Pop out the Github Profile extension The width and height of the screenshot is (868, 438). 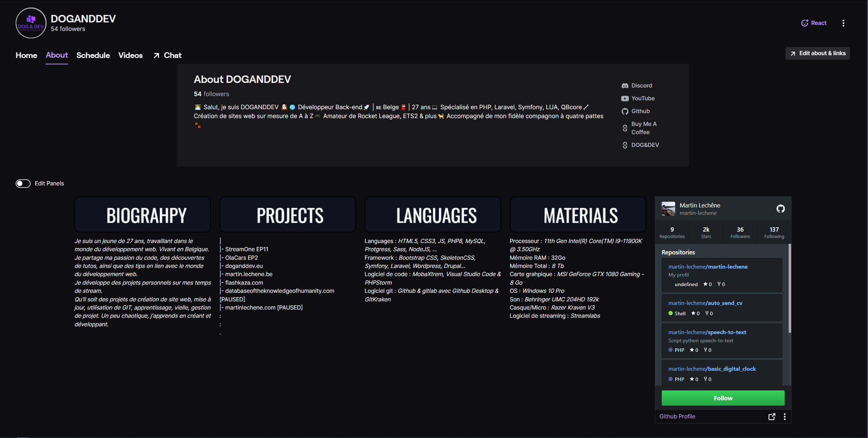point(772,417)
